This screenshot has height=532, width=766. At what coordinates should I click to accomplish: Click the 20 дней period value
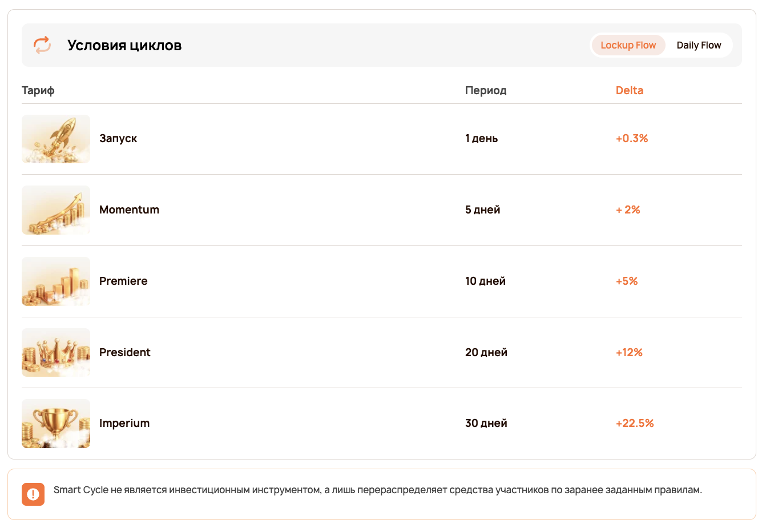tap(486, 352)
